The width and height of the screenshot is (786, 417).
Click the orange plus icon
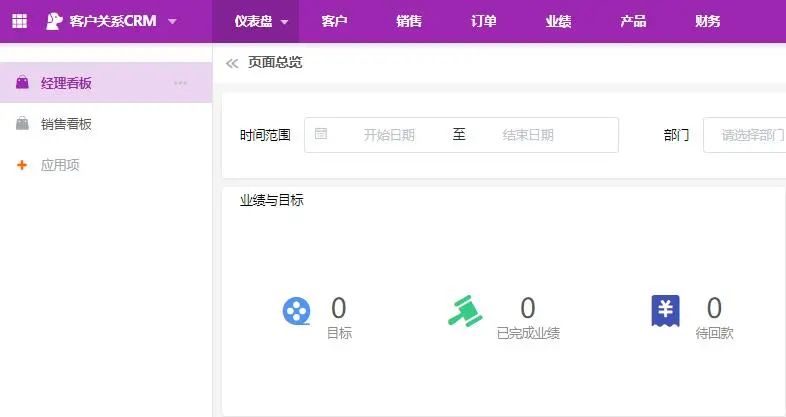click(x=22, y=165)
